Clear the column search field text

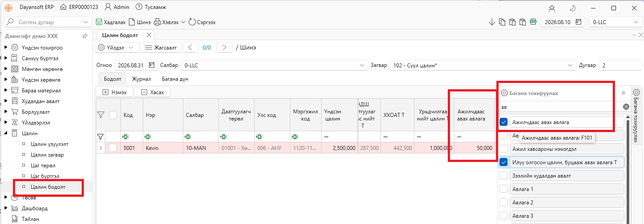click(626, 107)
